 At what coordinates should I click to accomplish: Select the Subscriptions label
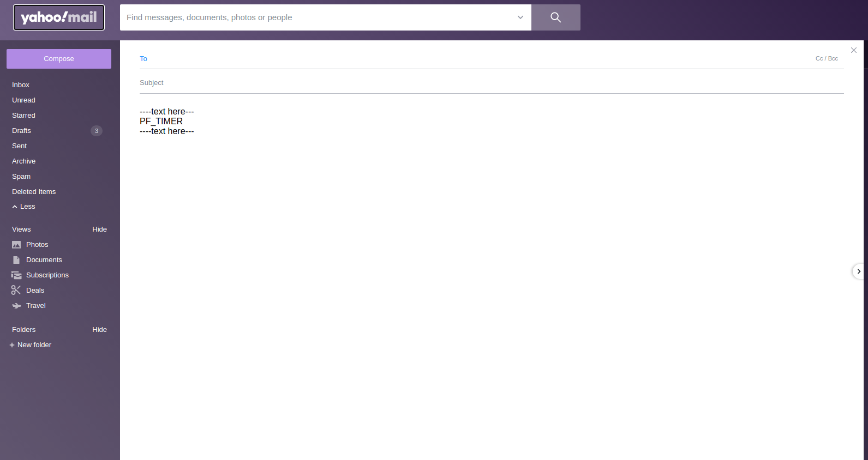click(x=47, y=275)
